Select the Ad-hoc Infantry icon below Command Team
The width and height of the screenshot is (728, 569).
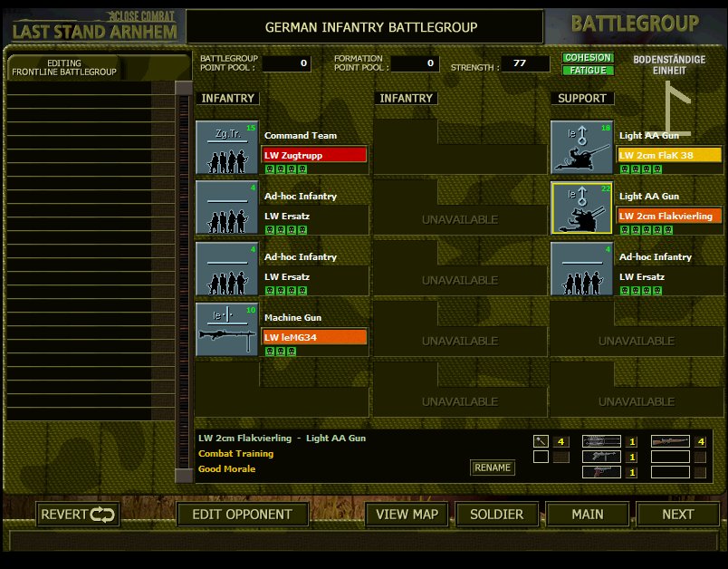(227, 207)
